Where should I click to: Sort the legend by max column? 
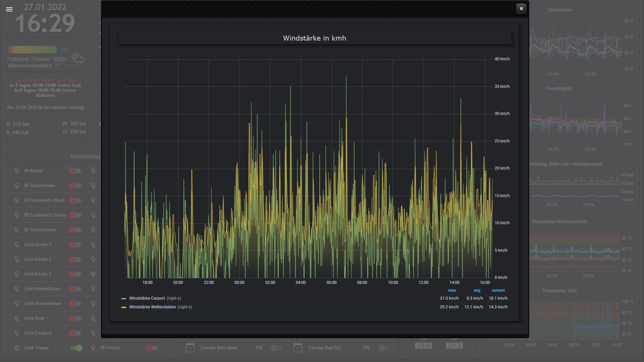click(452, 291)
